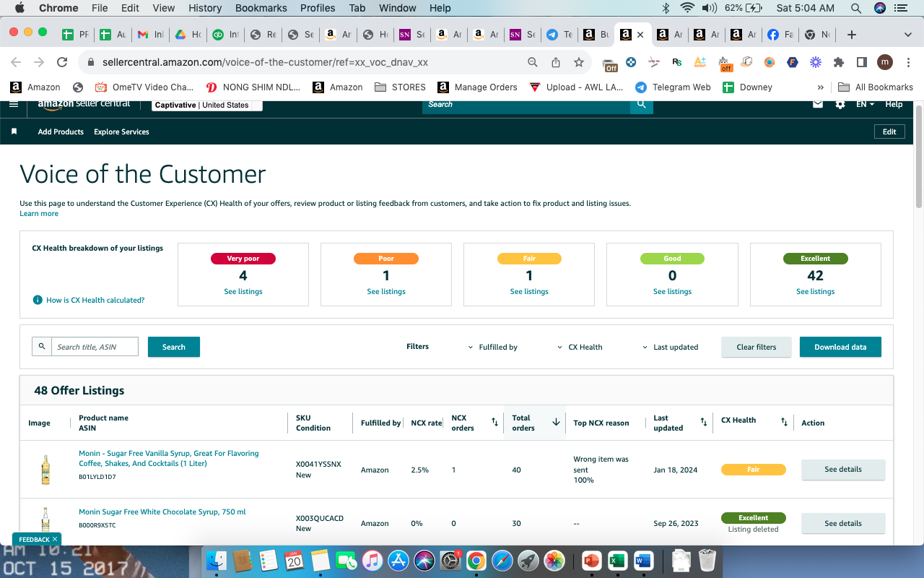Click the Chrome back arrow

[x=16, y=62]
